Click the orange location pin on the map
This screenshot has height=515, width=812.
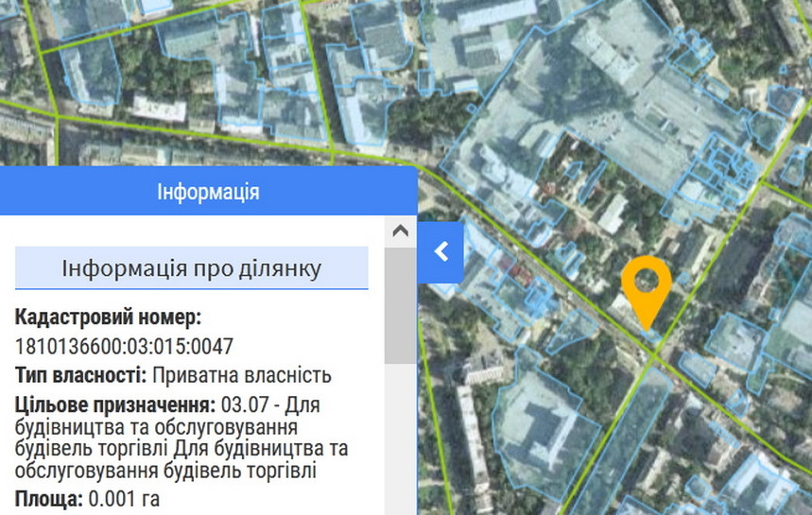(x=646, y=283)
